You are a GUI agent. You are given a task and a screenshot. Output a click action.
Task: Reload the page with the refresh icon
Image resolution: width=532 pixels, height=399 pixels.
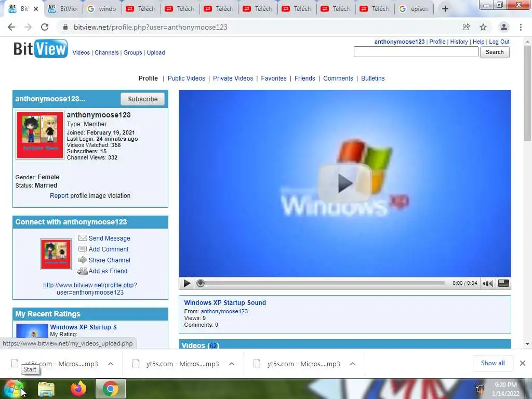pyautogui.click(x=45, y=27)
